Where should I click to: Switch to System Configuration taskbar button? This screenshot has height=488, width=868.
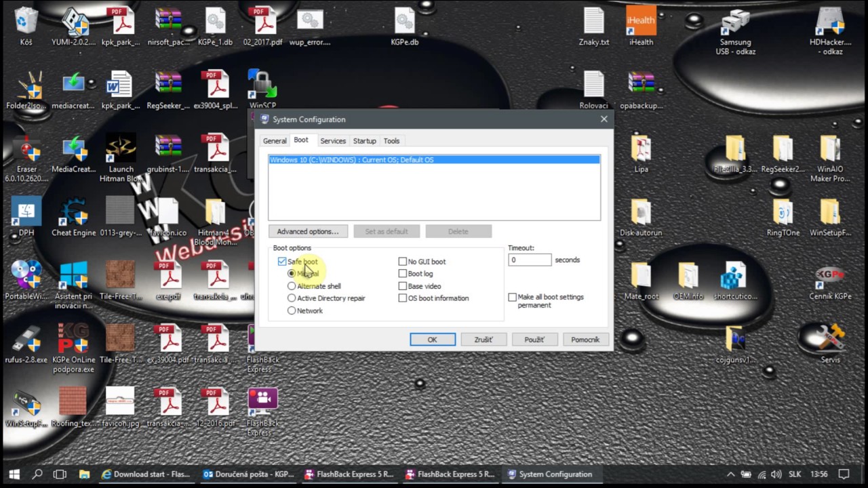551,474
